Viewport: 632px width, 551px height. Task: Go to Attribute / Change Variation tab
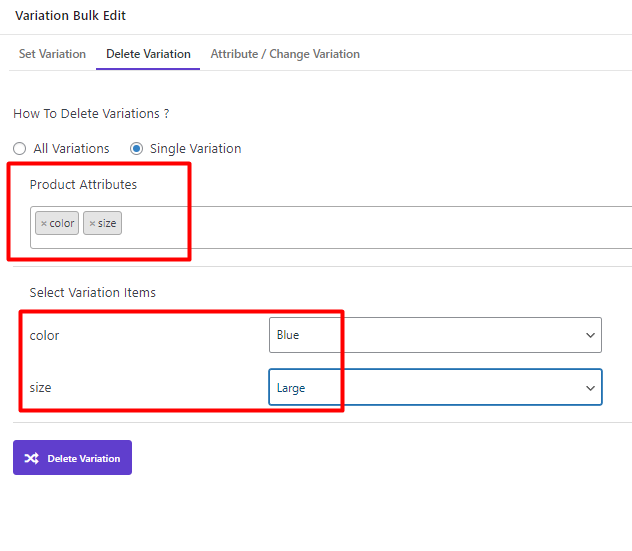[285, 54]
